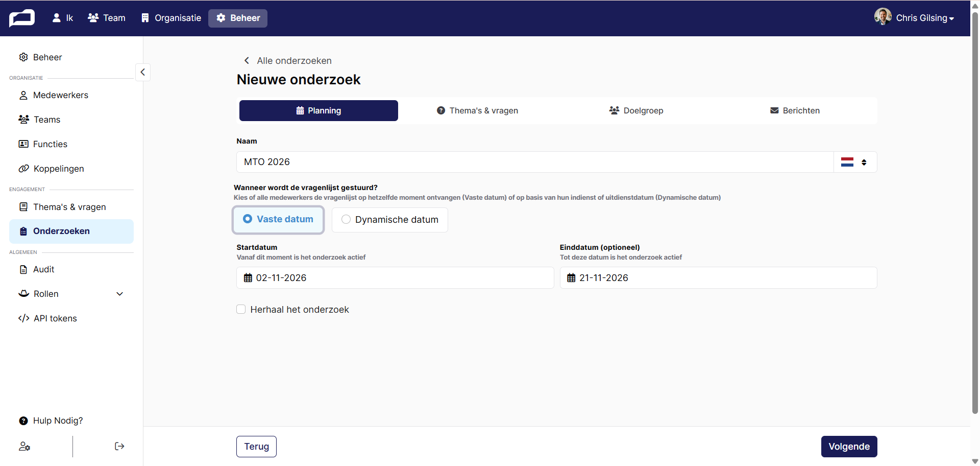The width and height of the screenshot is (980, 466).
Task: Collapse the sidebar with chevron button
Action: (x=143, y=72)
